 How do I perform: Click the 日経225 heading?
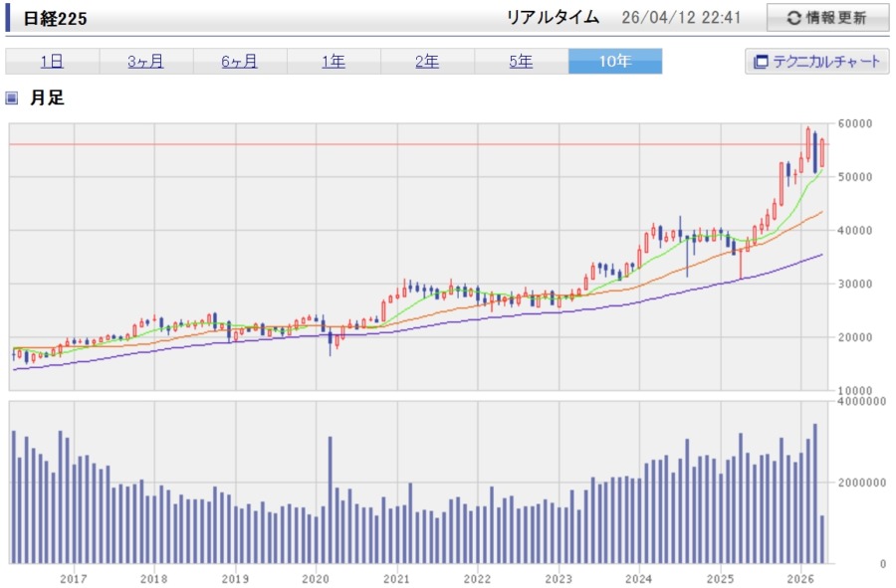(x=55, y=19)
